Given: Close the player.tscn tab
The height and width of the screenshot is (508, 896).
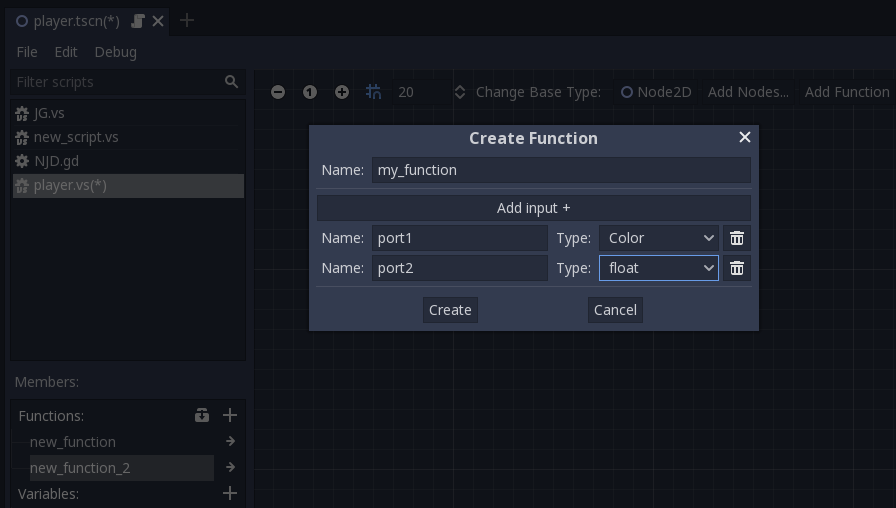Looking at the screenshot, I should click(x=158, y=21).
